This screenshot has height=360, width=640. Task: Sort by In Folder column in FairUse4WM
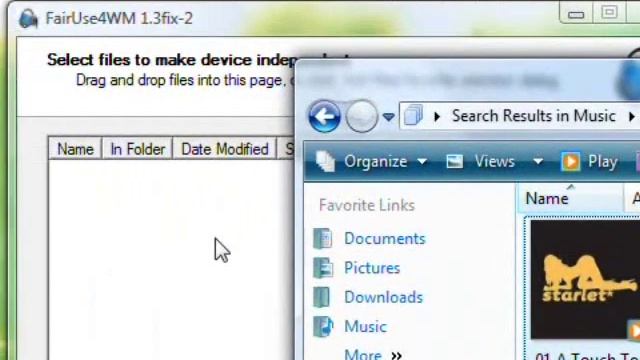[137, 149]
